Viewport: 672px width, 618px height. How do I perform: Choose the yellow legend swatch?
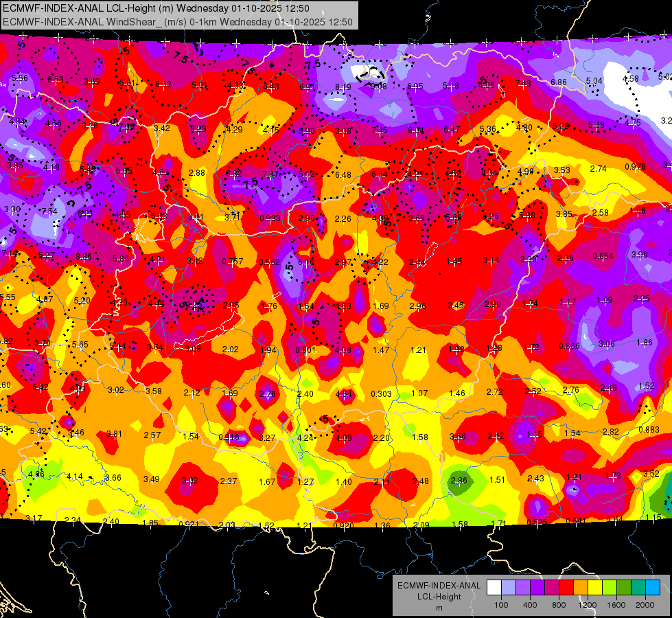[x=595, y=588]
